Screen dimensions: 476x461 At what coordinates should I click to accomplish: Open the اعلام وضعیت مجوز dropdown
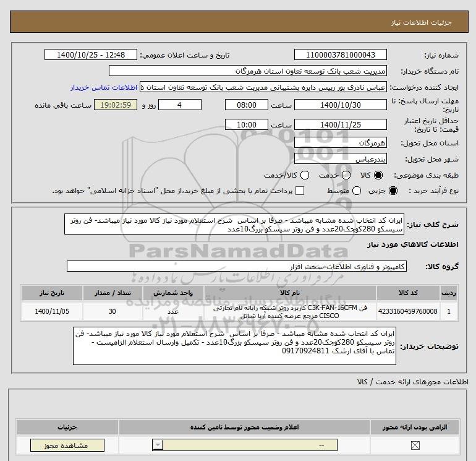point(244,446)
